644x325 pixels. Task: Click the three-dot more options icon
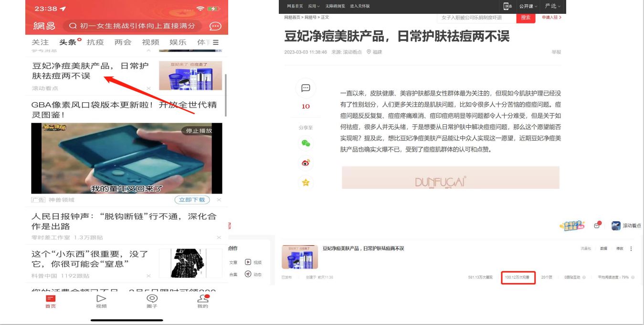pyautogui.click(x=631, y=249)
